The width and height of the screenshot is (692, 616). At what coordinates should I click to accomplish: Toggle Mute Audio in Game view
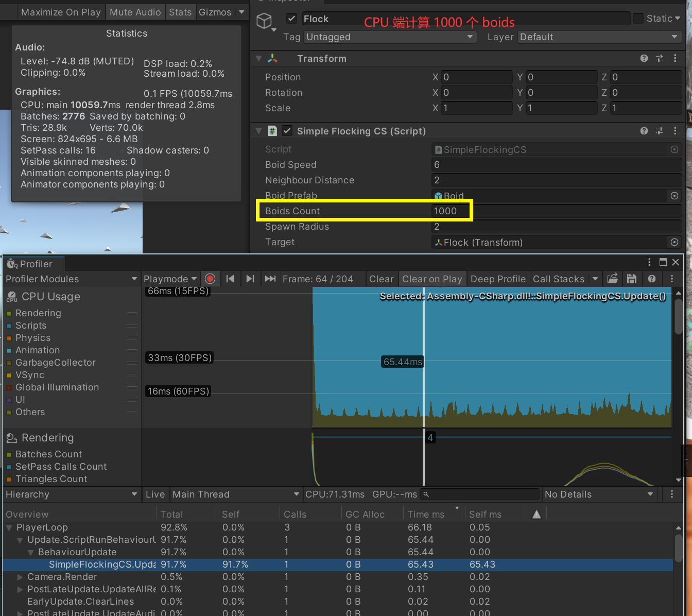pos(135,12)
